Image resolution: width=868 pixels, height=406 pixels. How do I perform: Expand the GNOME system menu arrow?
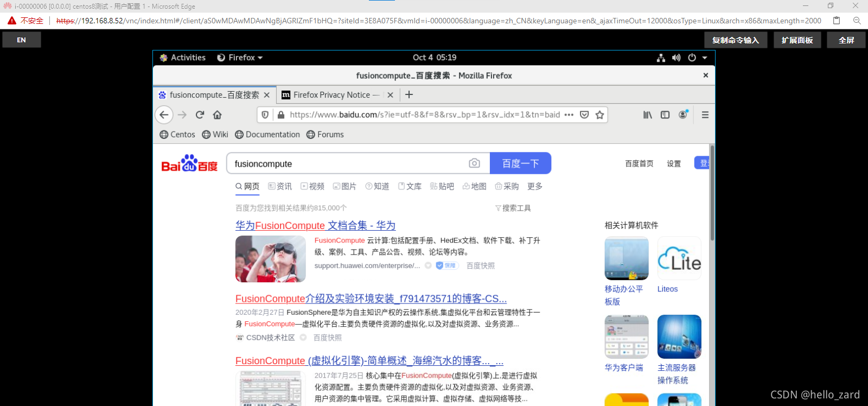(x=705, y=58)
